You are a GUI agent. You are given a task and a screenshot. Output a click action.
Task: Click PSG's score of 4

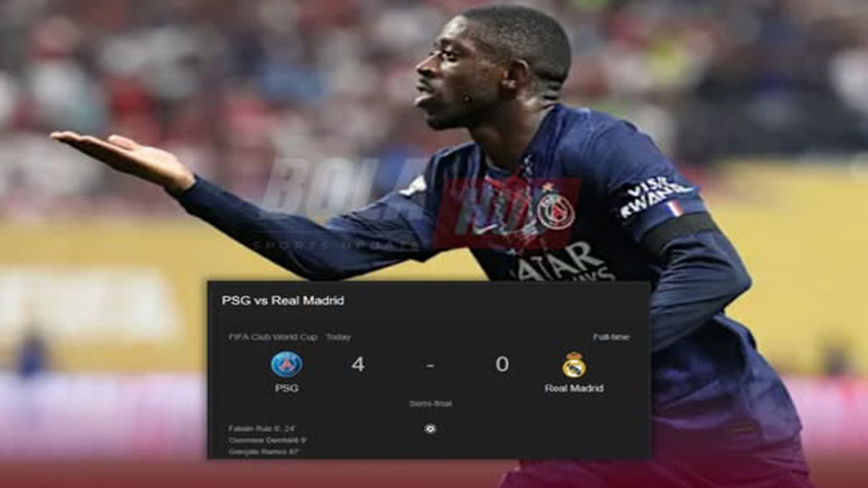click(358, 364)
